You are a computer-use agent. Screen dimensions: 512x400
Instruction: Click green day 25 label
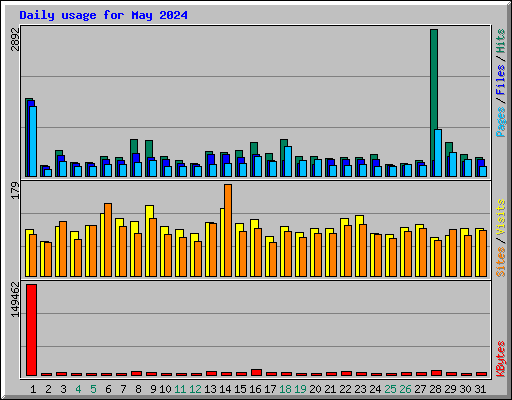[x=390, y=389]
